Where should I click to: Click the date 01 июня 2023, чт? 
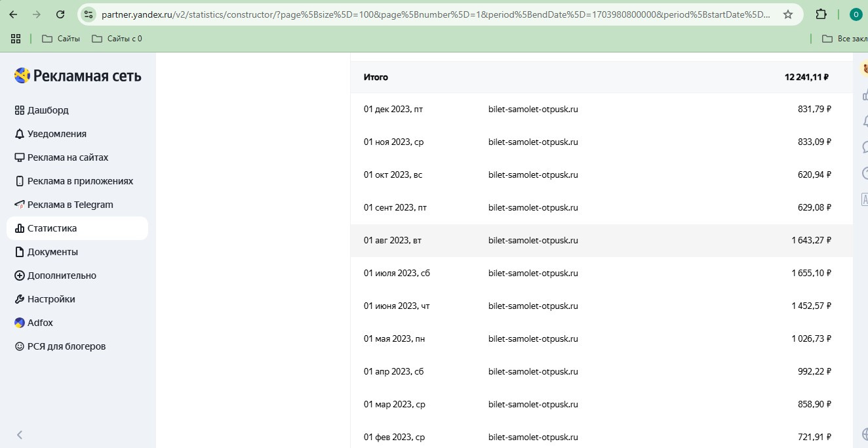pos(397,306)
